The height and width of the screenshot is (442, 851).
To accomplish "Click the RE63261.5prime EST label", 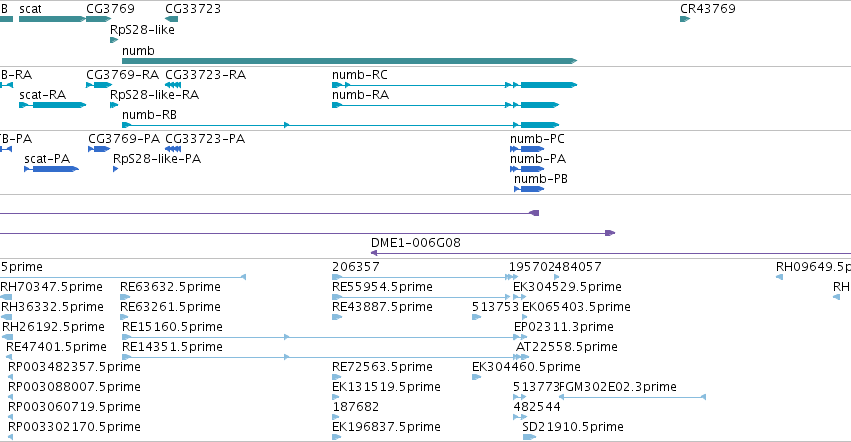I will [x=170, y=307].
